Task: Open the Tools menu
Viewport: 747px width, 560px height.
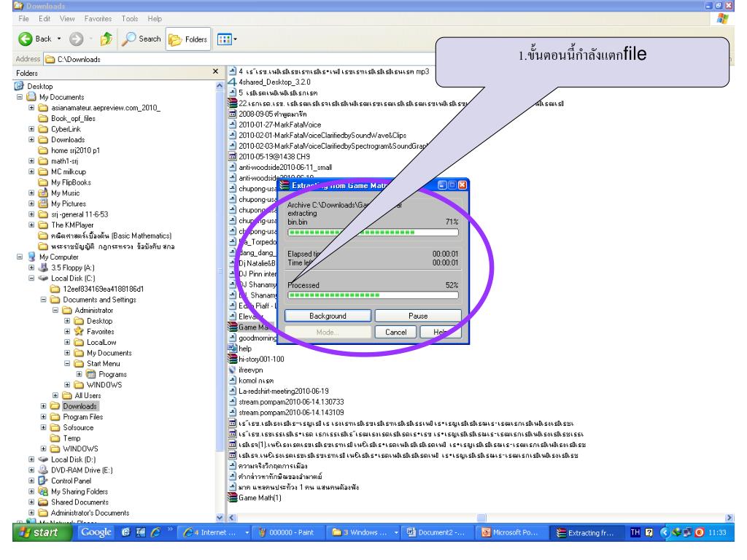Action: [x=130, y=18]
